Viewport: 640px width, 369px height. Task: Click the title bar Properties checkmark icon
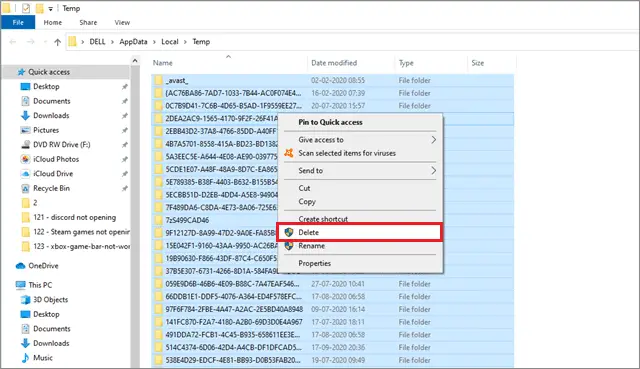26,8
